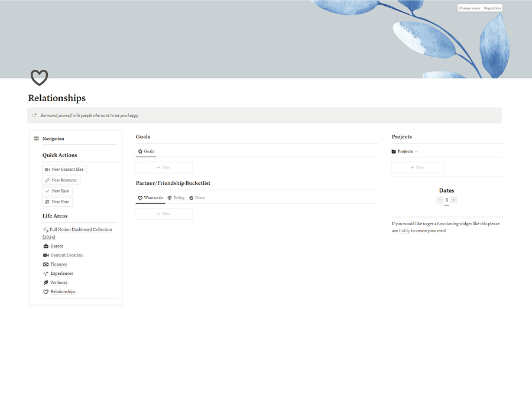The image size is (532, 406).
Task: Click icon before Full Notion Dashboard Collection
Action: pos(46,230)
